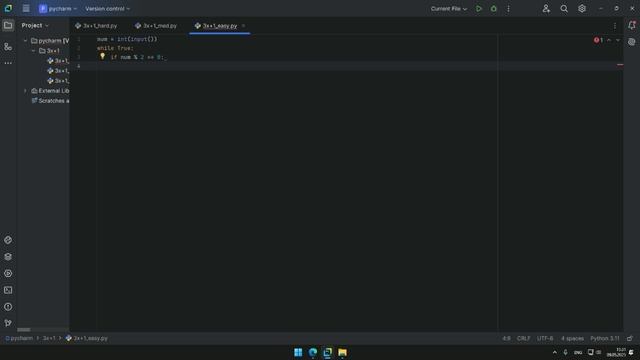
Task: Open the Project view dropdown
Action: coord(35,25)
